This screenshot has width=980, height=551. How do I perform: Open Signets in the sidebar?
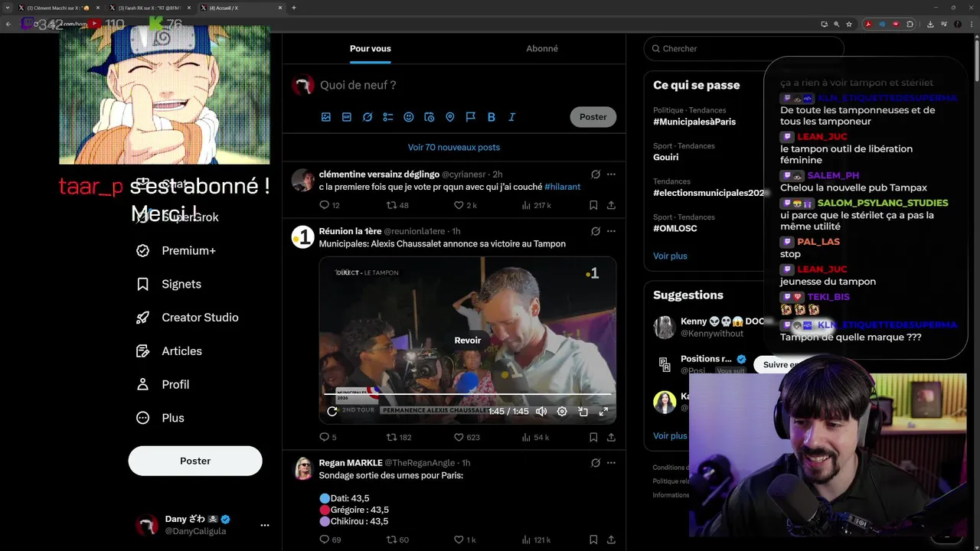pyautogui.click(x=168, y=284)
